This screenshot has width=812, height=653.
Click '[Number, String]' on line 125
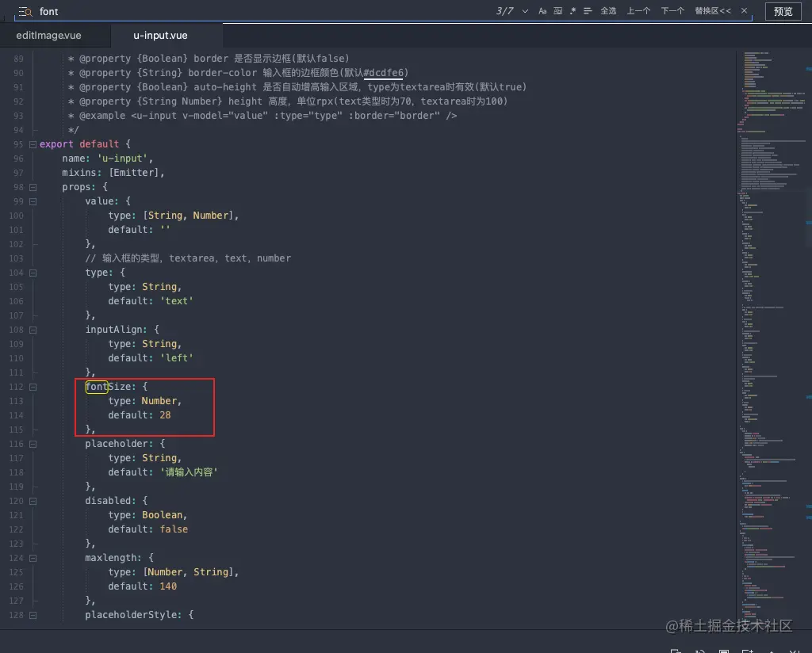tap(190, 572)
